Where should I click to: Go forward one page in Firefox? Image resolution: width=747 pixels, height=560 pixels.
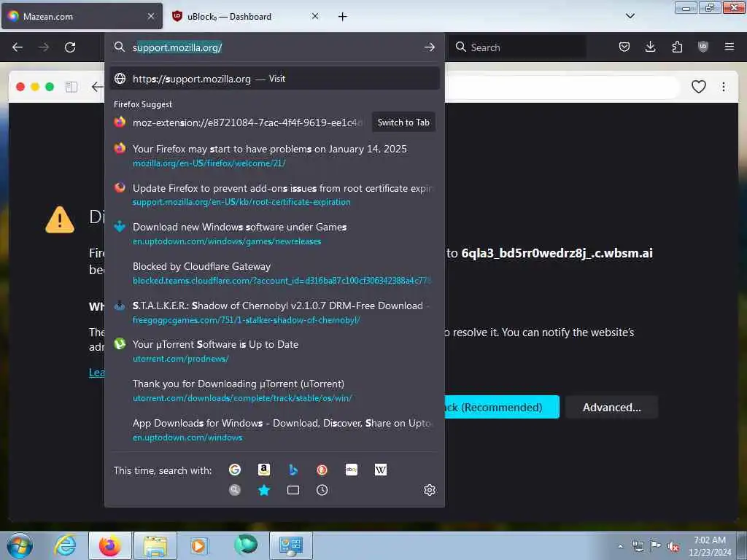(44, 47)
